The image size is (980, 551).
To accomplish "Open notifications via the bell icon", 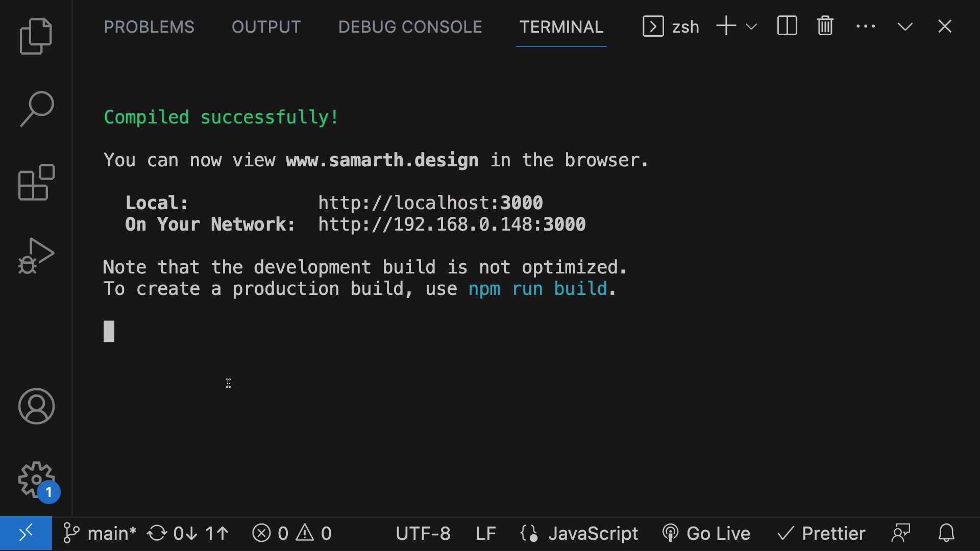I will (x=947, y=533).
